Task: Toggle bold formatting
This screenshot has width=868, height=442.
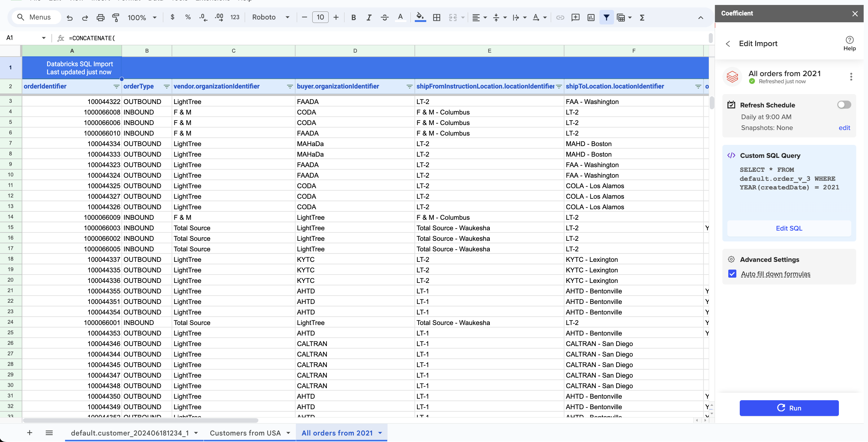Action: click(x=353, y=18)
